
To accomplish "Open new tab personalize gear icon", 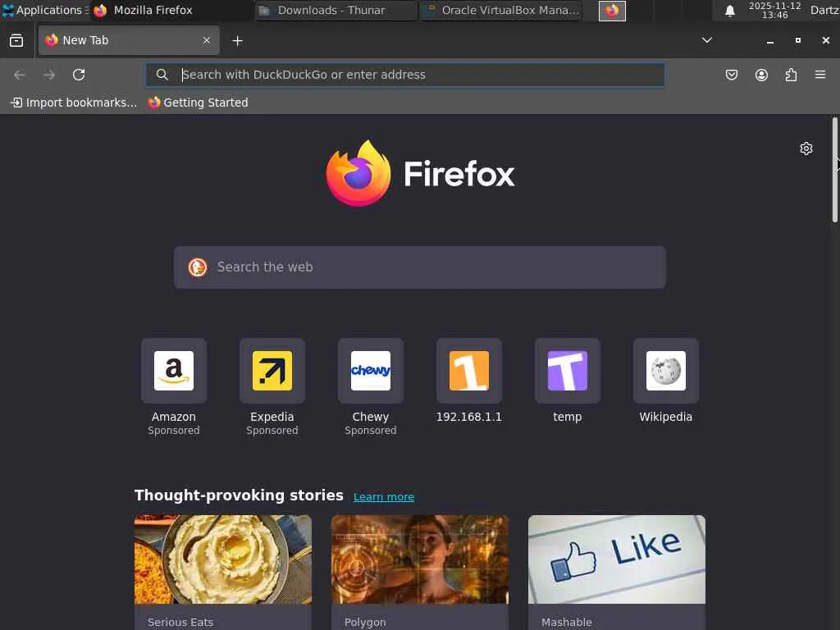I will [x=806, y=148].
